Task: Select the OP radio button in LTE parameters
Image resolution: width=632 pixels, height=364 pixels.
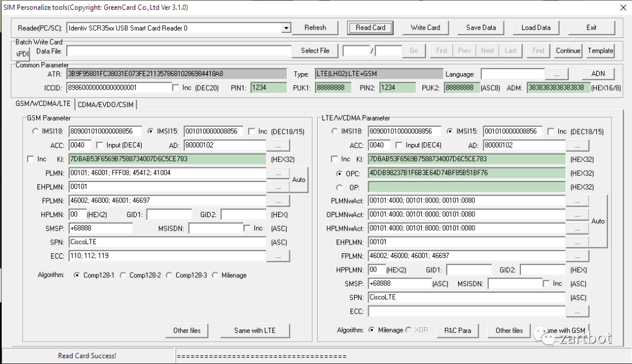Action: point(339,187)
